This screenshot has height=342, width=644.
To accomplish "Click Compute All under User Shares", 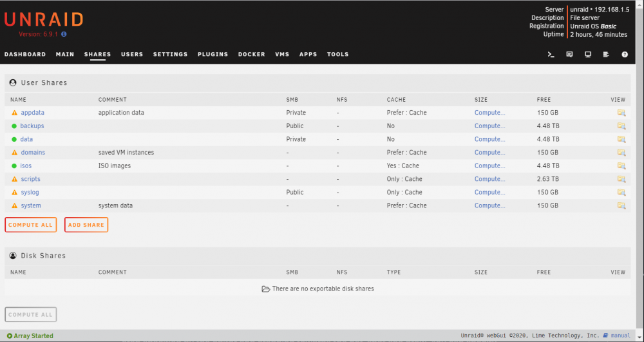I will tap(31, 225).
